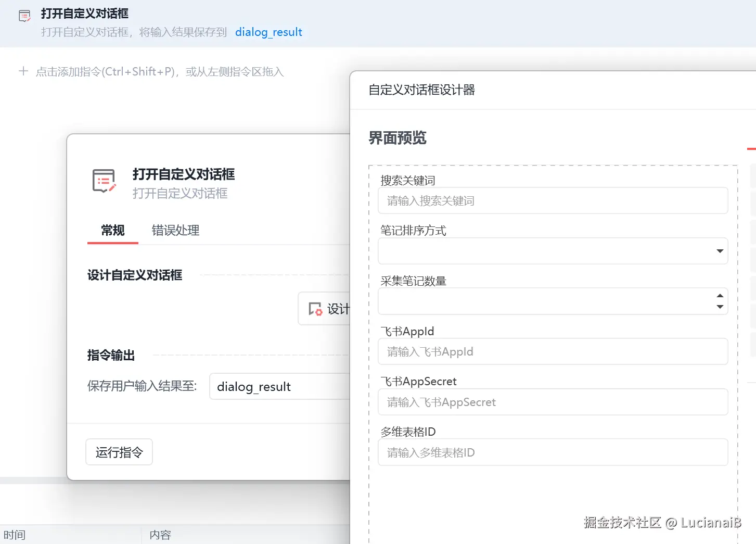Select the 打开自定义对话框 instruction row title
756x544 pixels.
coord(85,14)
